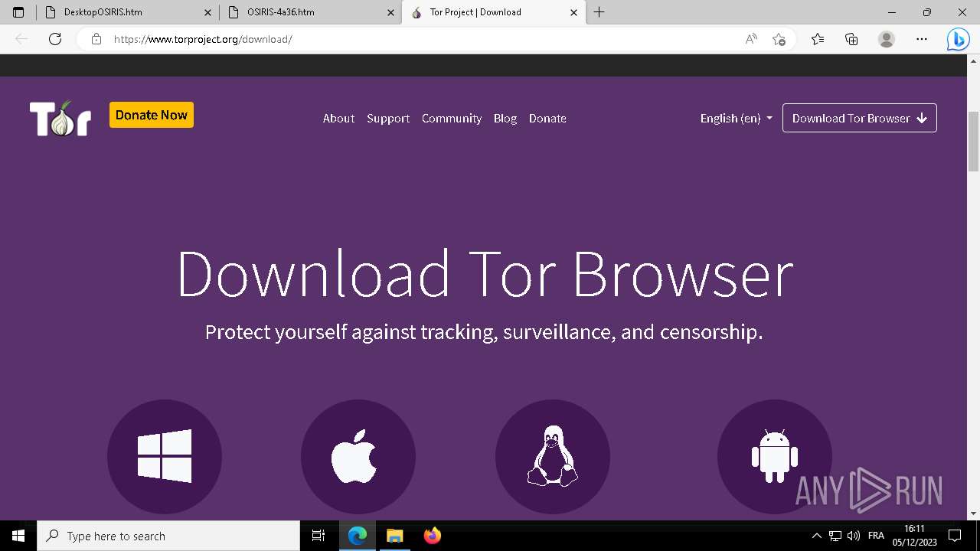The image size is (980, 551).
Task: Click the yellow Donate Now button
Action: click(x=152, y=115)
